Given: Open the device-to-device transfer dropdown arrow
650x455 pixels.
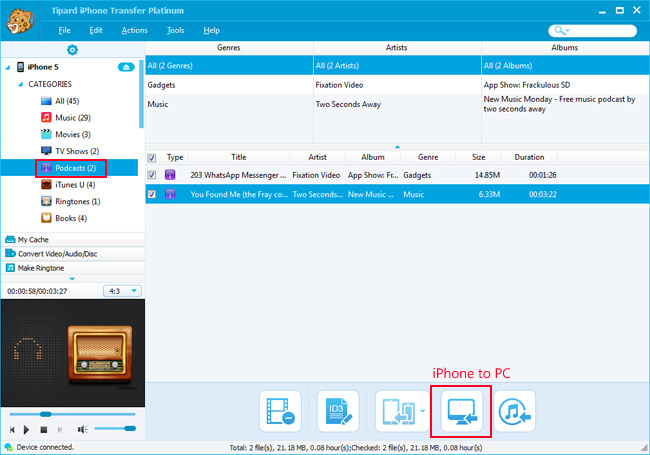Looking at the screenshot, I should pos(422,411).
